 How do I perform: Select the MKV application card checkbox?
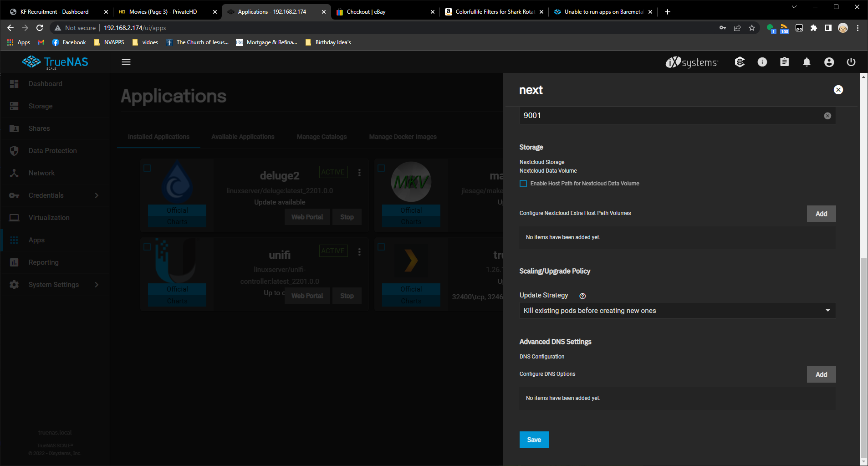point(381,168)
